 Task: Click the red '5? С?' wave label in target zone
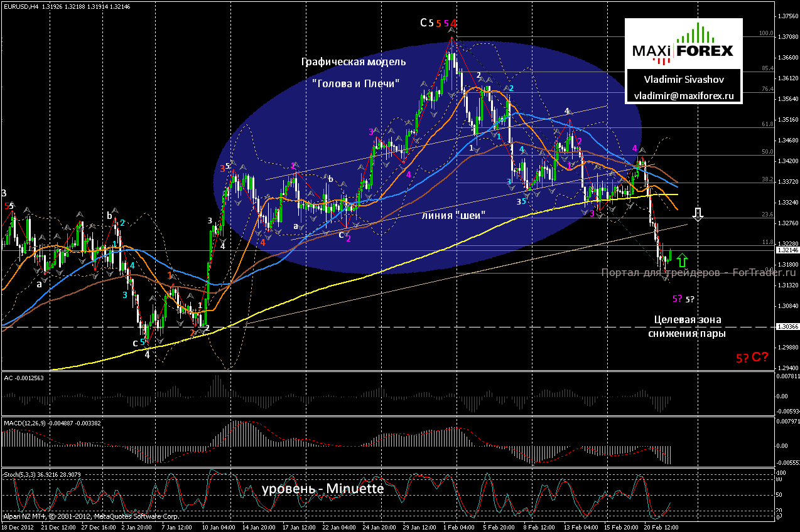[x=753, y=358]
